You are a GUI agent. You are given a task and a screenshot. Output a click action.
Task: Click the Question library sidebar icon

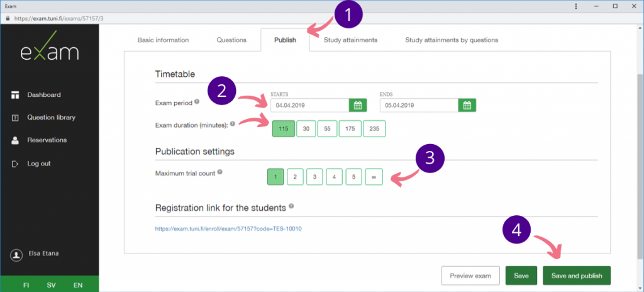pos(15,118)
